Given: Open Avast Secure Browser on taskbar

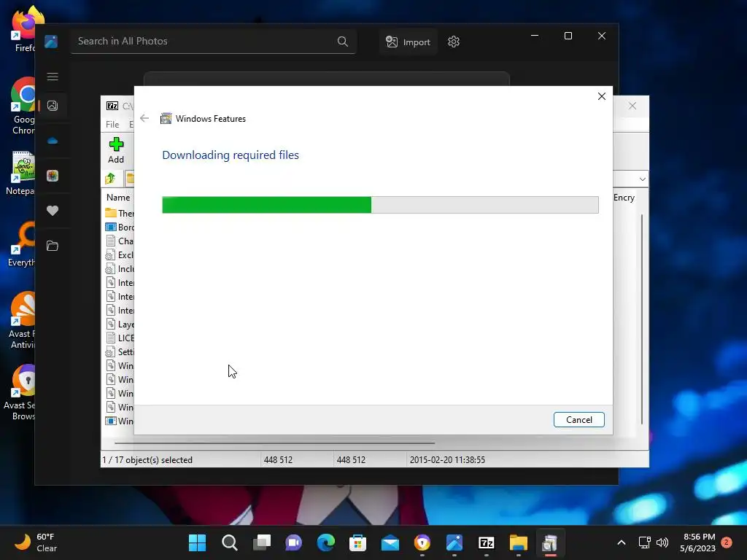Looking at the screenshot, I should 422,542.
